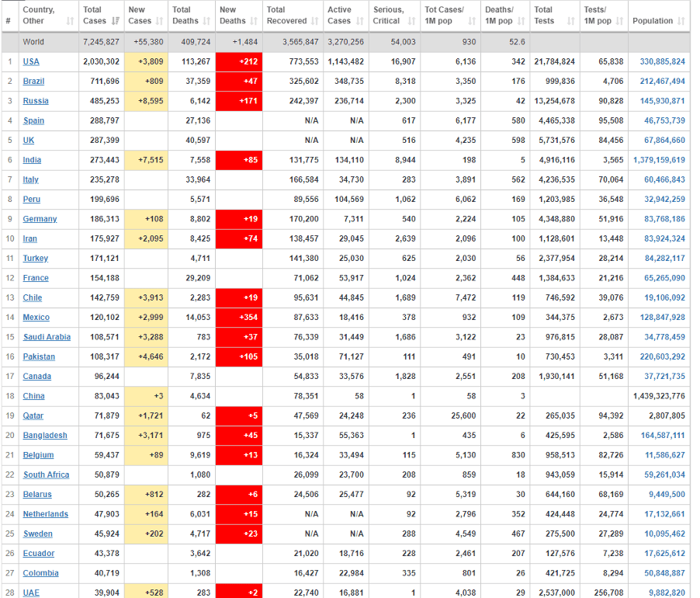Open the Turkey country link

[36, 258]
